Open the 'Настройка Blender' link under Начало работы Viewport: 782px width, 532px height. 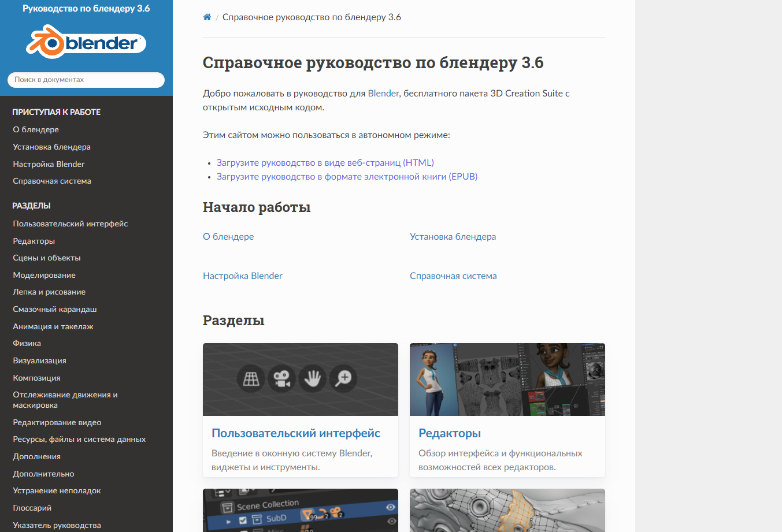coord(243,276)
